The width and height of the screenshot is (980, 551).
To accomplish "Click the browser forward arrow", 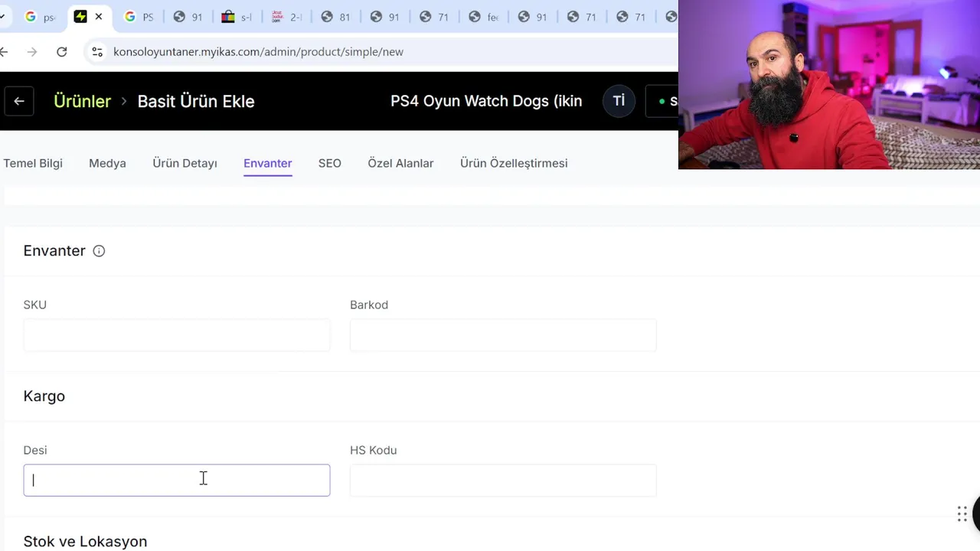I will (x=31, y=52).
